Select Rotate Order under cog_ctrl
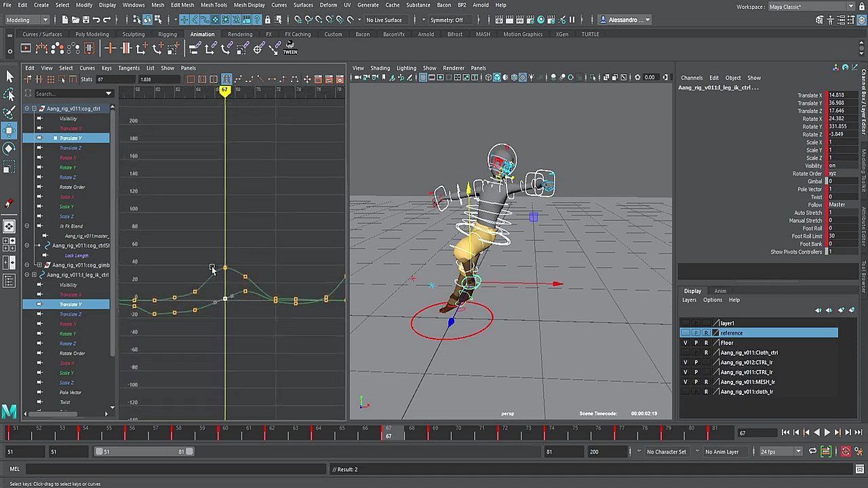The image size is (868, 488). click(x=72, y=187)
